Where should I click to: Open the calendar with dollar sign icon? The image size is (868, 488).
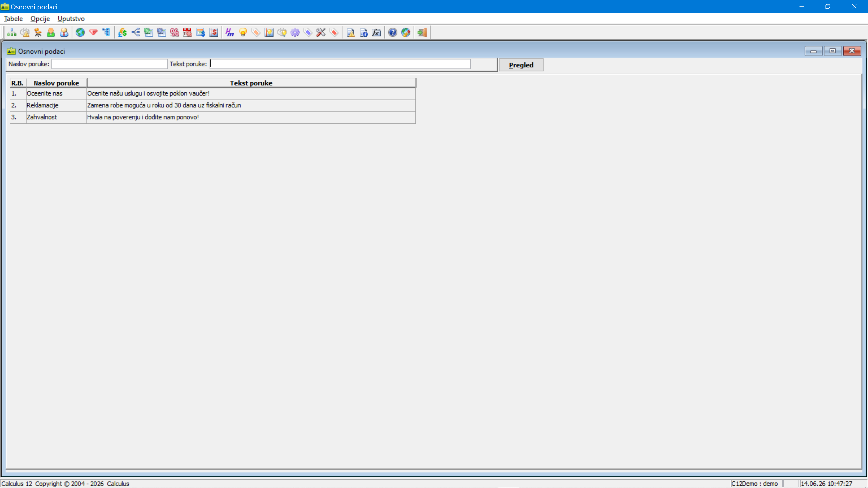point(201,32)
